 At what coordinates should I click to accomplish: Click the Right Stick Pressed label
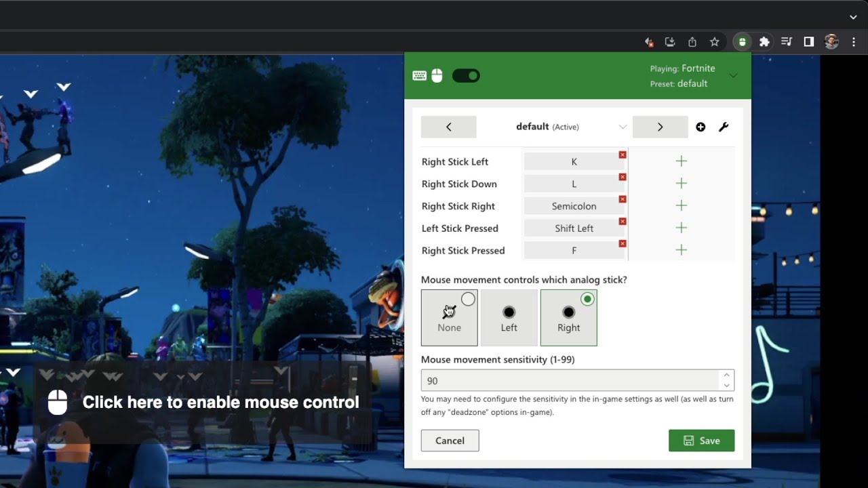pos(463,251)
